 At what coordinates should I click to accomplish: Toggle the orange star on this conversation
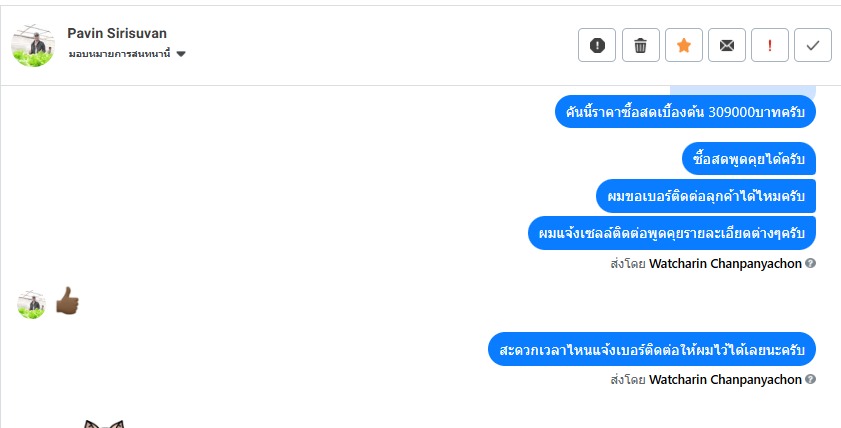[684, 45]
